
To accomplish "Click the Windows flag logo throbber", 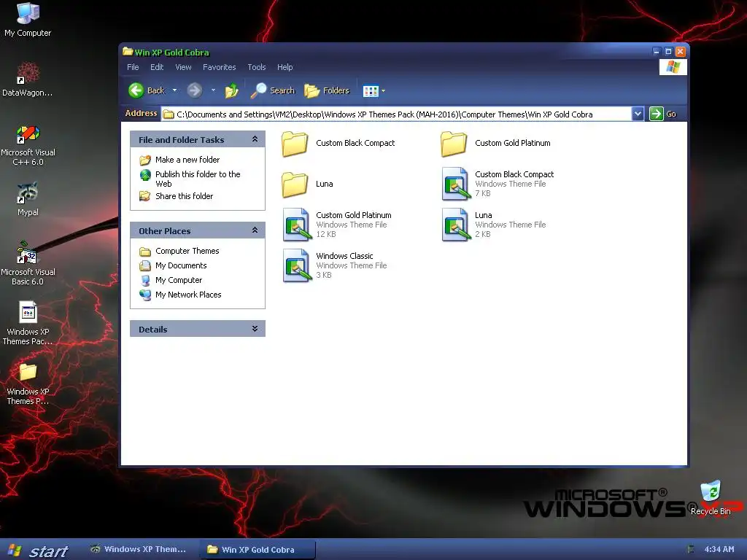I will [x=673, y=67].
